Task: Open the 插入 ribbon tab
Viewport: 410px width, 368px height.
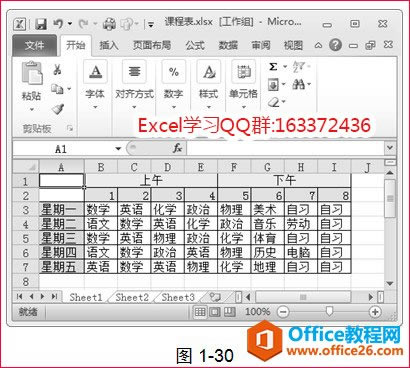Action: [x=109, y=45]
